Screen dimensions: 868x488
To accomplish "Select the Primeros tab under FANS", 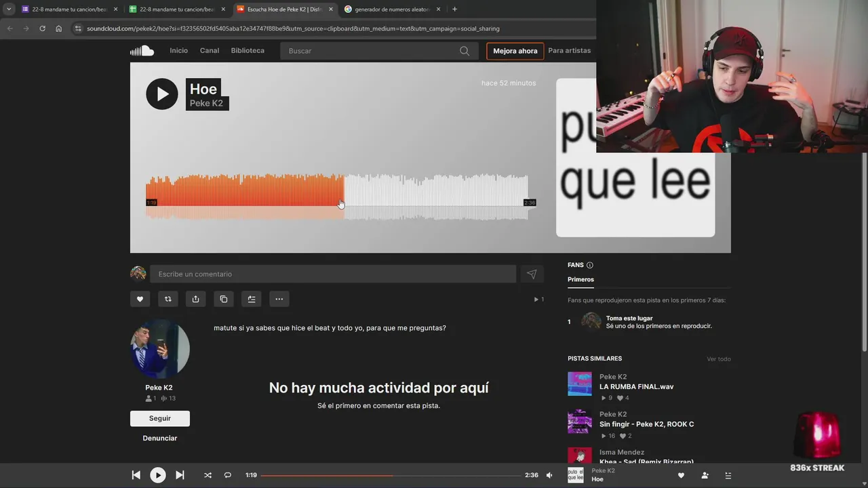I will pyautogui.click(x=580, y=279).
